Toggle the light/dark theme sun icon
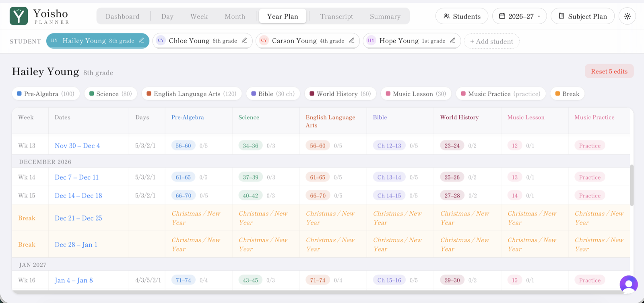 [x=627, y=16]
